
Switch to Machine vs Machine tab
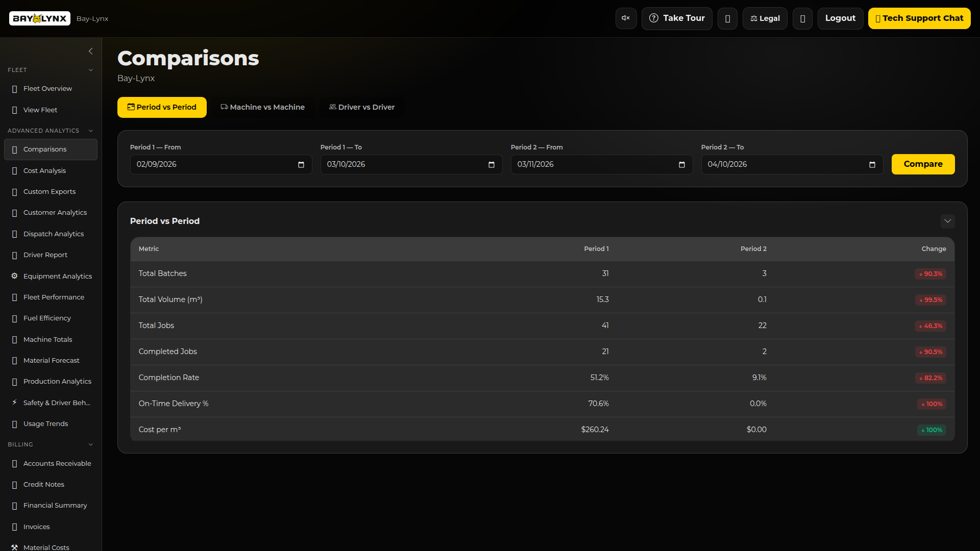click(x=262, y=107)
